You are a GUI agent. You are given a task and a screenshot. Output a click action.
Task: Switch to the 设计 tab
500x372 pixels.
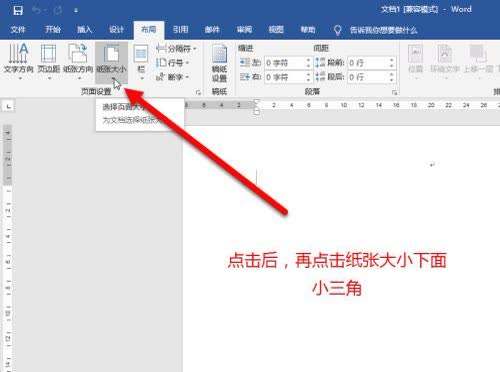116,30
